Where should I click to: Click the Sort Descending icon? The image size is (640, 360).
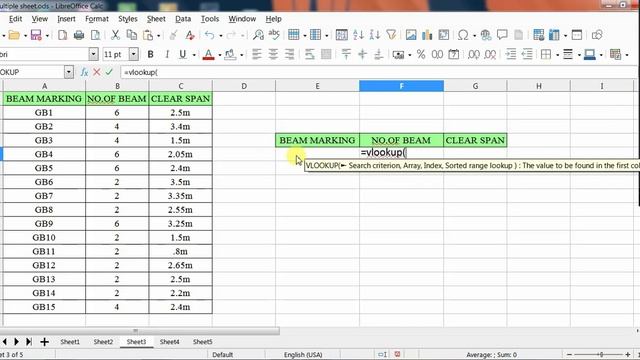coord(375,36)
